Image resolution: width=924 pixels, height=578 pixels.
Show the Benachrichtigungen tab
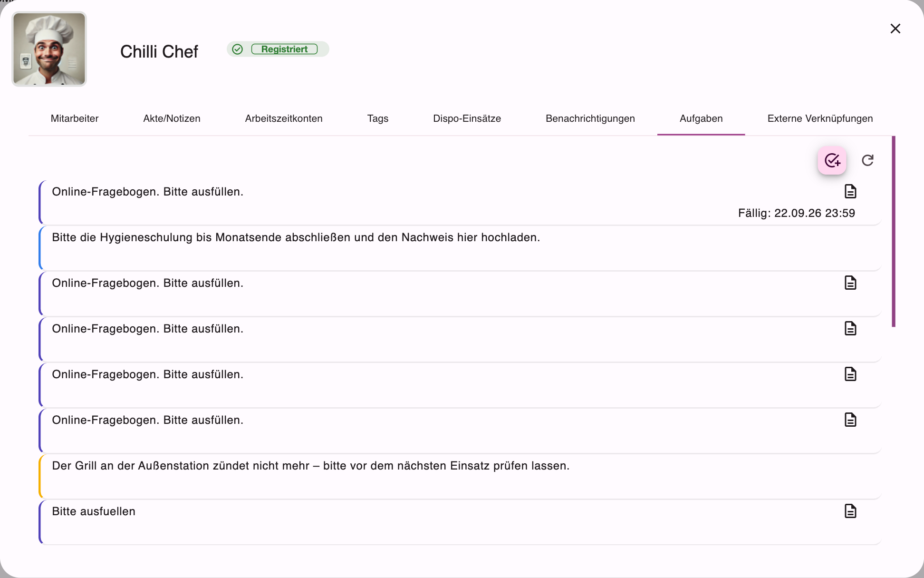point(590,118)
